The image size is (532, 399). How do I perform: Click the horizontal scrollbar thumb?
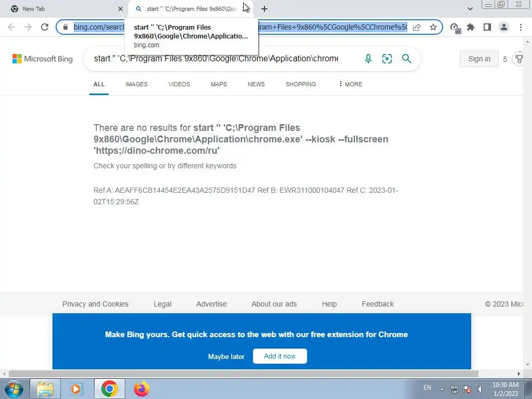coord(244,374)
